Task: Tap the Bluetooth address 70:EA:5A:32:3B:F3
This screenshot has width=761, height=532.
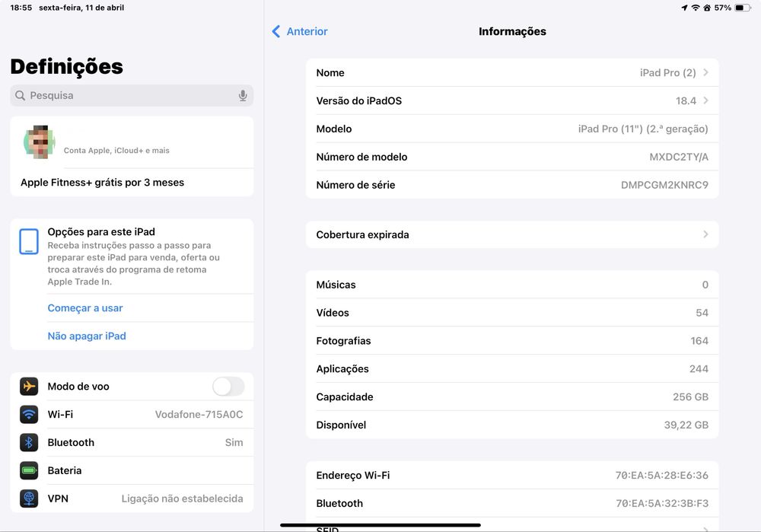Action: [x=662, y=503]
